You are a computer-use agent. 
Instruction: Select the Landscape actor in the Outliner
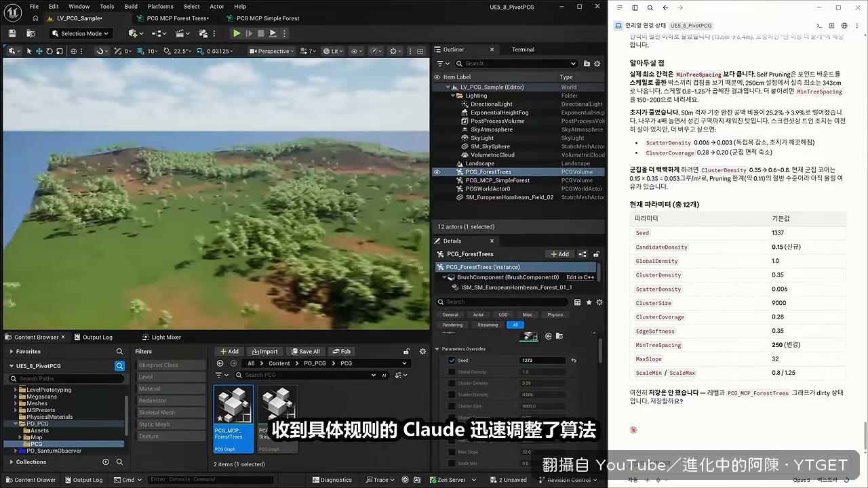point(480,163)
